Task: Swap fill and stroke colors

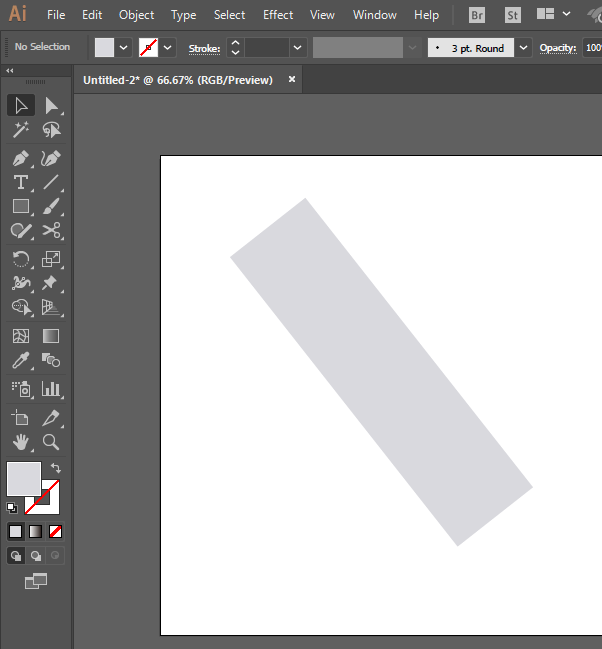Action: tap(56, 468)
